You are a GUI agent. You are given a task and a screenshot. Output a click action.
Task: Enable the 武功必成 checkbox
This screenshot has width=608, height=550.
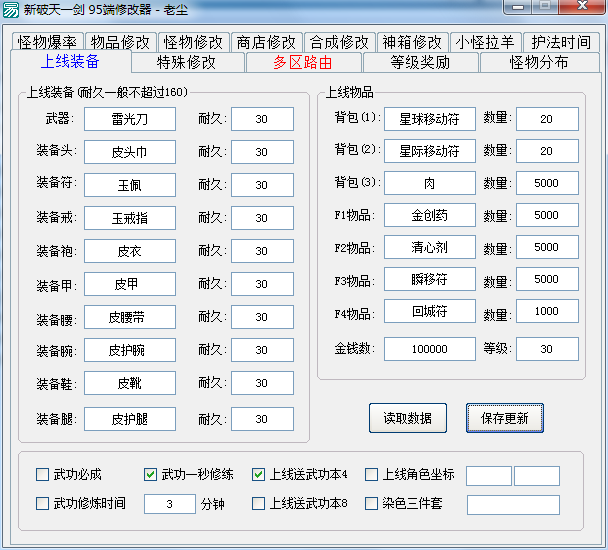point(42,475)
